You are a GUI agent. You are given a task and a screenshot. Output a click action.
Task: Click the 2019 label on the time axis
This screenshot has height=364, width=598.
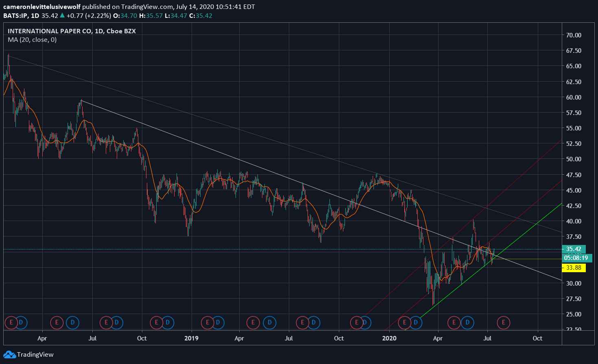pyautogui.click(x=191, y=338)
